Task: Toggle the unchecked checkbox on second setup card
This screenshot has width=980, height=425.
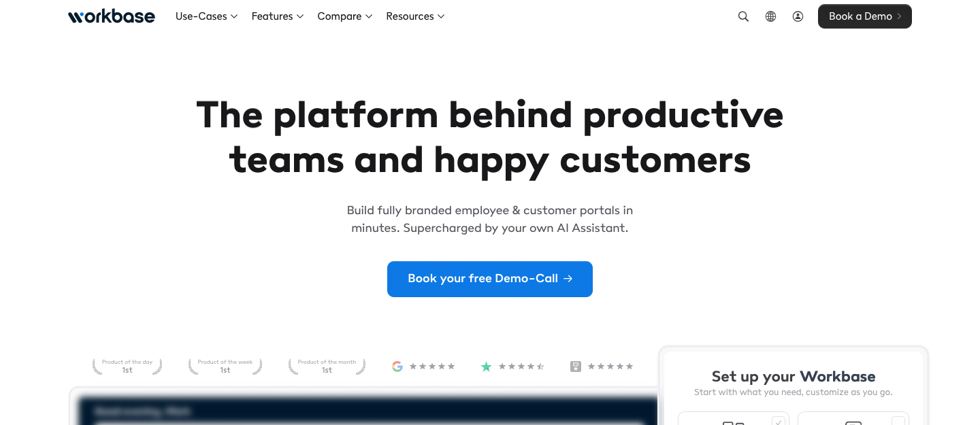Action: (898, 422)
